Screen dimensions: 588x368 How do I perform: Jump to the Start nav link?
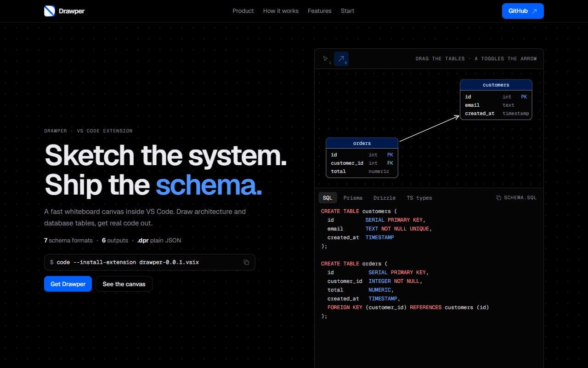click(347, 11)
